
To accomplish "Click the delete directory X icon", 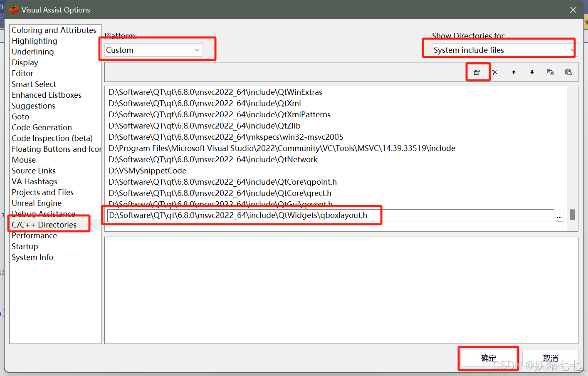I will (x=495, y=72).
